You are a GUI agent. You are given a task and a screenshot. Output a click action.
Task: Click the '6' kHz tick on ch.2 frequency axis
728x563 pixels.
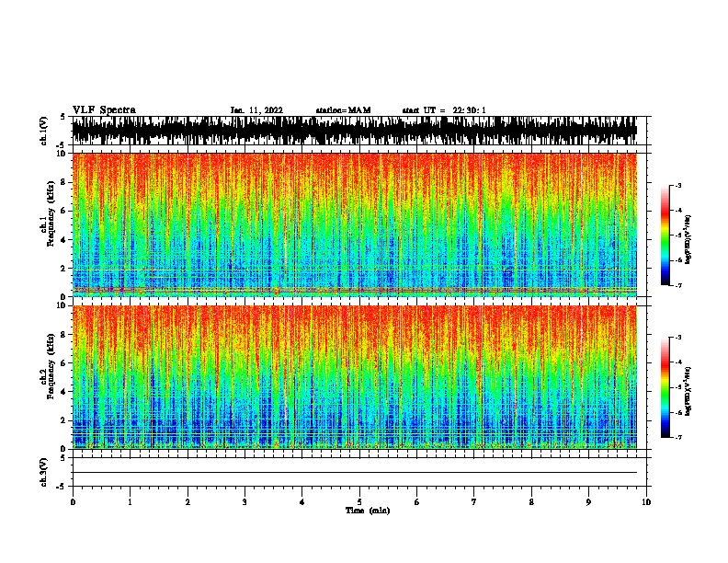[64, 362]
